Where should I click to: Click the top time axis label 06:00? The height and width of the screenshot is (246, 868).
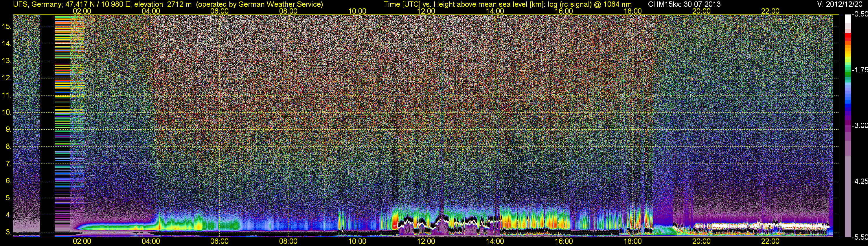click(x=219, y=11)
